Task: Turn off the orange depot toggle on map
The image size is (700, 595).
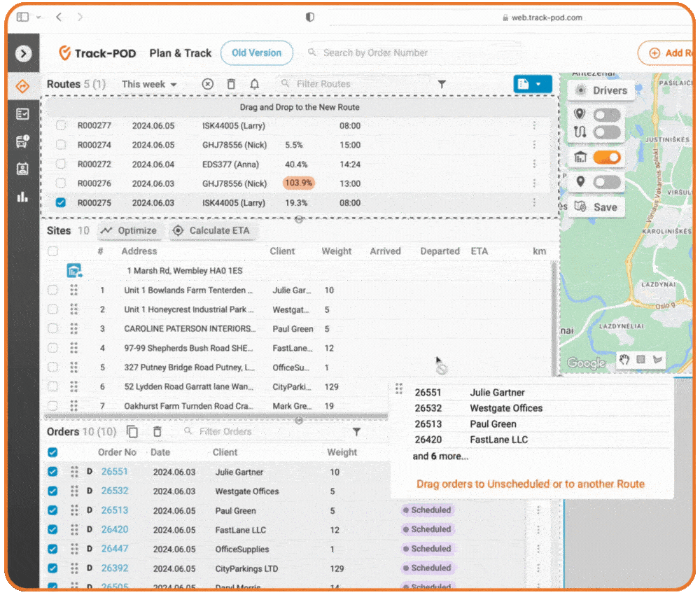Action: [x=606, y=157]
